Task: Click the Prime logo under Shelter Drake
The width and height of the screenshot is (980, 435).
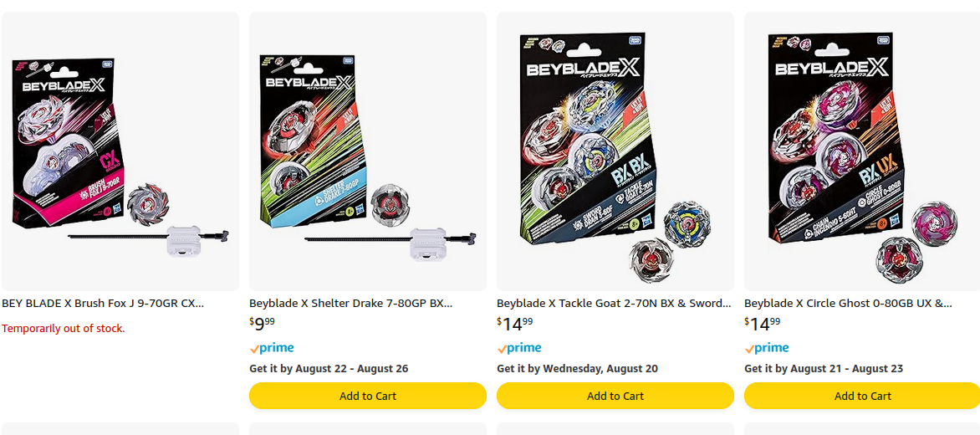Action: coord(272,348)
